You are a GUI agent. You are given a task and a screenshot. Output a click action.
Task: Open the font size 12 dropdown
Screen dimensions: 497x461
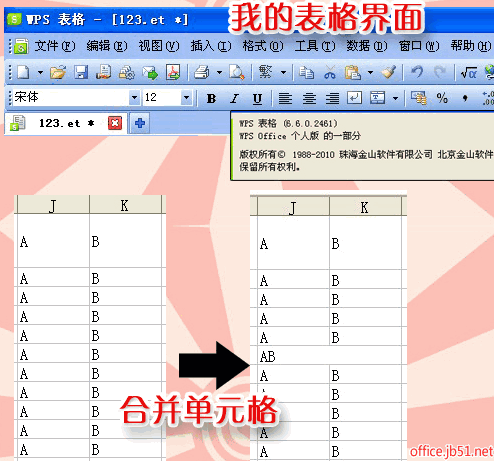click(x=186, y=98)
